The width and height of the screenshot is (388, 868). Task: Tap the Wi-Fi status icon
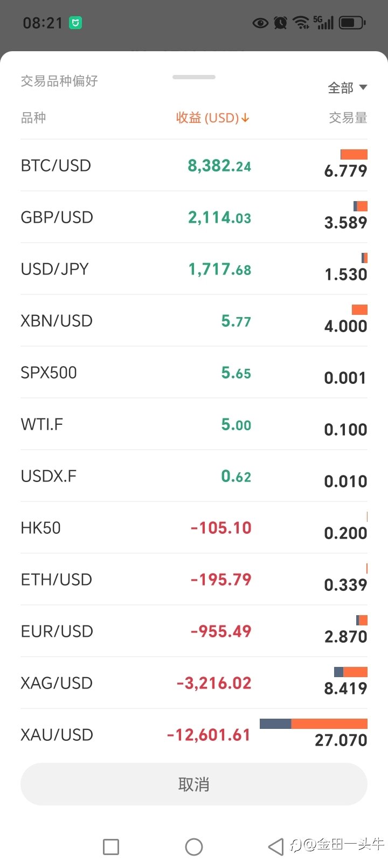tap(301, 23)
